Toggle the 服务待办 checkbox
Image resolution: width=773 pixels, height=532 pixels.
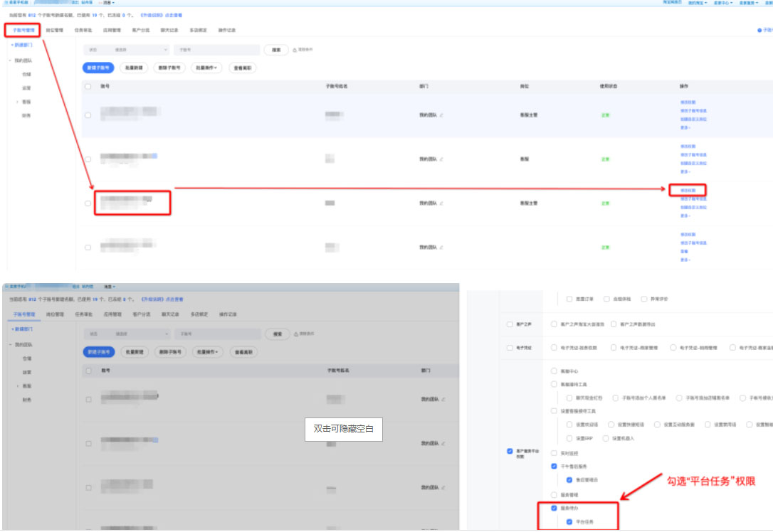(554, 509)
